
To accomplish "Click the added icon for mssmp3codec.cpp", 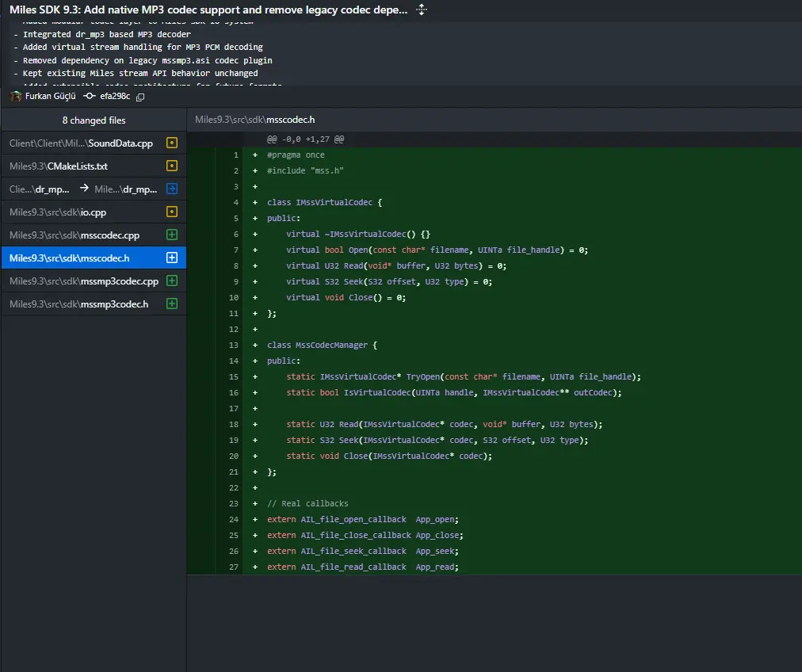I will [172, 281].
